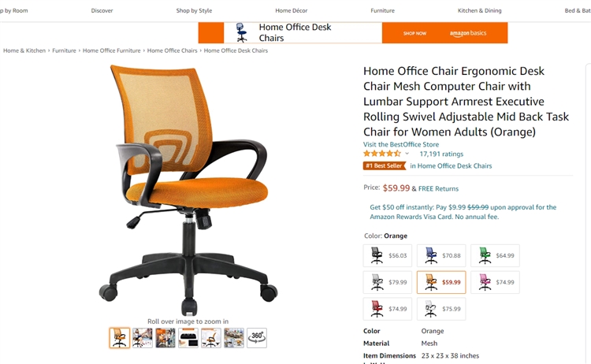
Task: Go to Home Office Chairs breadcrumb
Action: (173, 50)
